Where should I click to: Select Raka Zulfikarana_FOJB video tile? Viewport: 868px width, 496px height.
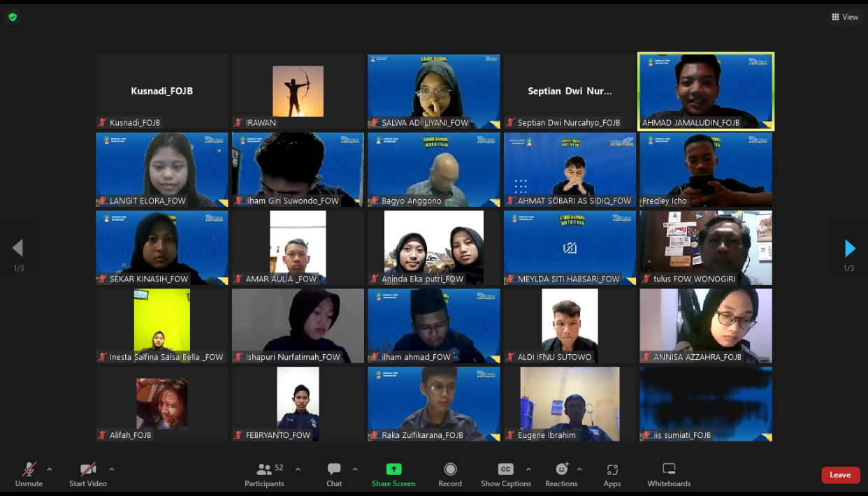[434, 404]
